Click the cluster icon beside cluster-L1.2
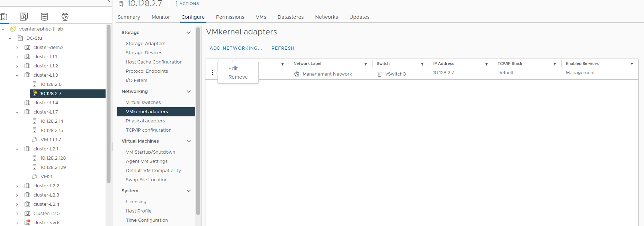 tap(27, 66)
